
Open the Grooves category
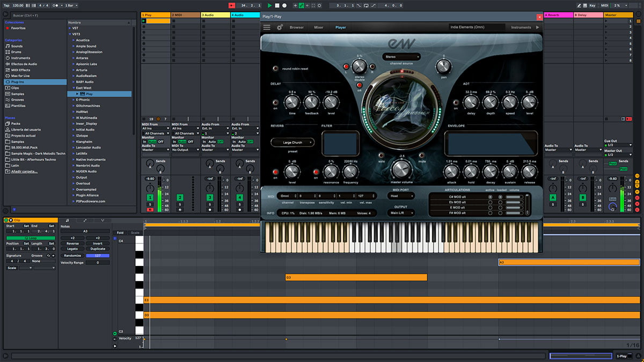tap(17, 100)
